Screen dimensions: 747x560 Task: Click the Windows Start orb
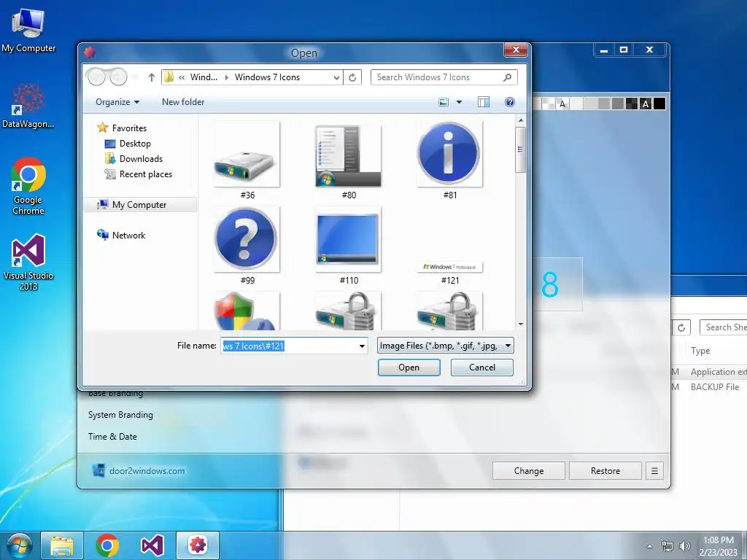click(x=19, y=545)
